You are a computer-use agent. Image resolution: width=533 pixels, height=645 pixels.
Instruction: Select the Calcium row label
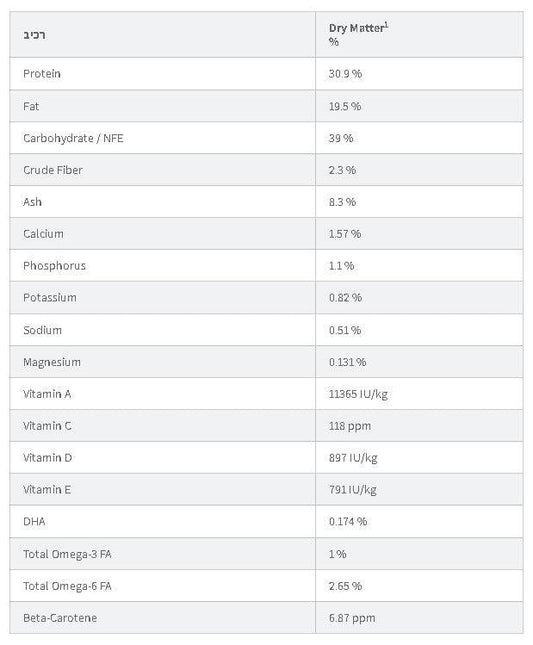click(43, 234)
